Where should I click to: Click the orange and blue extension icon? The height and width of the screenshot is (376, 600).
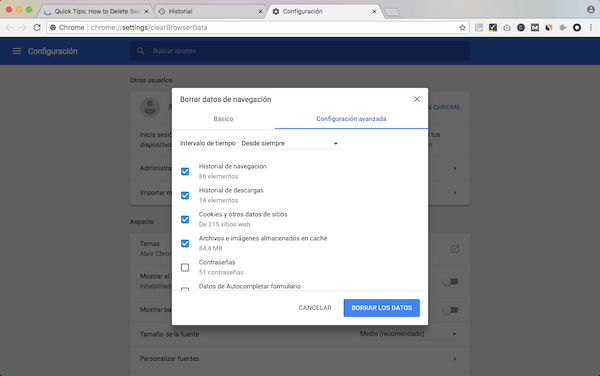(549, 28)
